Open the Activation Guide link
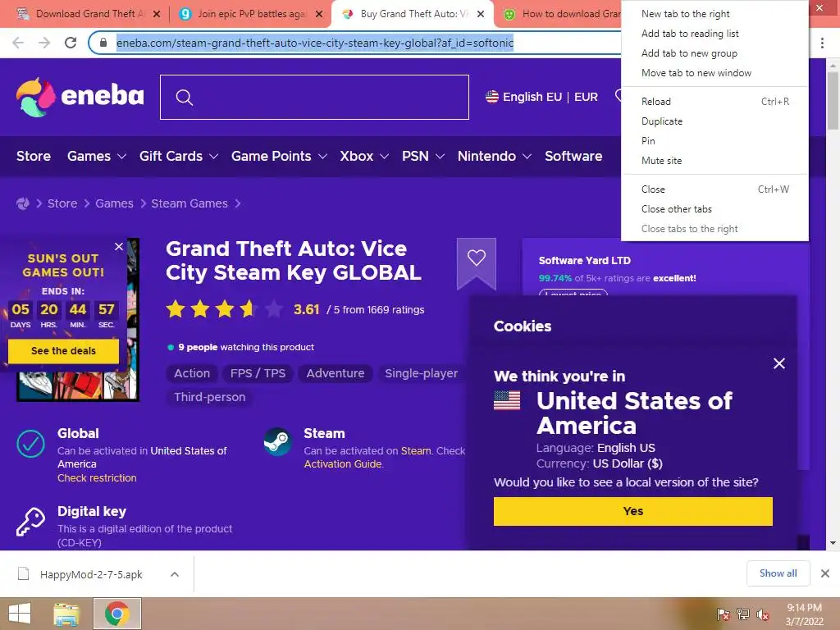 point(343,464)
